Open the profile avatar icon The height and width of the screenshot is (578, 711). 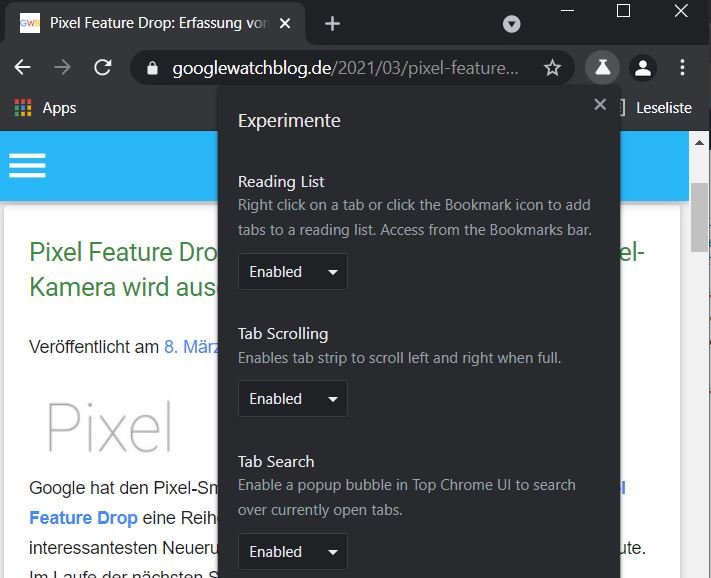(x=643, y=68)
